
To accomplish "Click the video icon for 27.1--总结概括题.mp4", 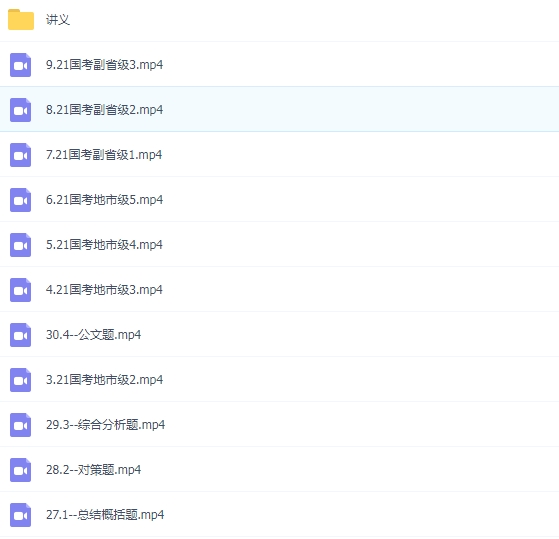I will (20, 515).
